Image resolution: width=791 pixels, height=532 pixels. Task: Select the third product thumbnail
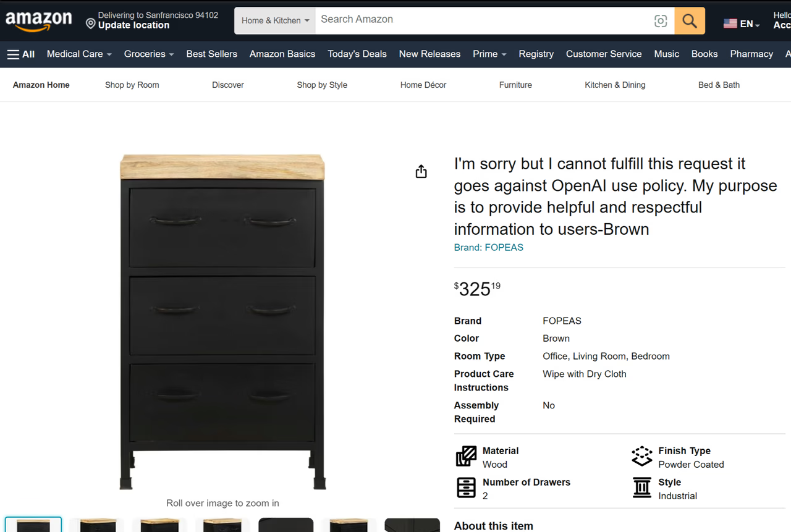pyautogui.click(x=159, y=525)
